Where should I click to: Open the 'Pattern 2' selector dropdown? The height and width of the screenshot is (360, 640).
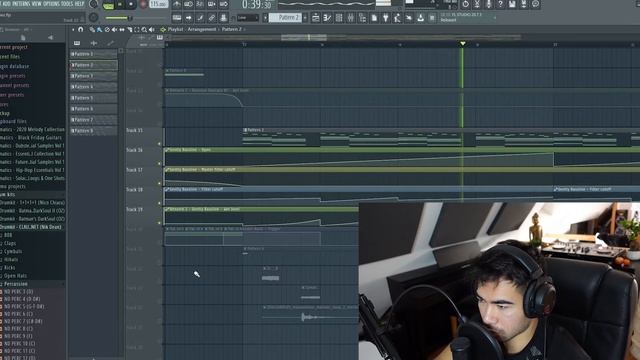click(x=285, y=18)
